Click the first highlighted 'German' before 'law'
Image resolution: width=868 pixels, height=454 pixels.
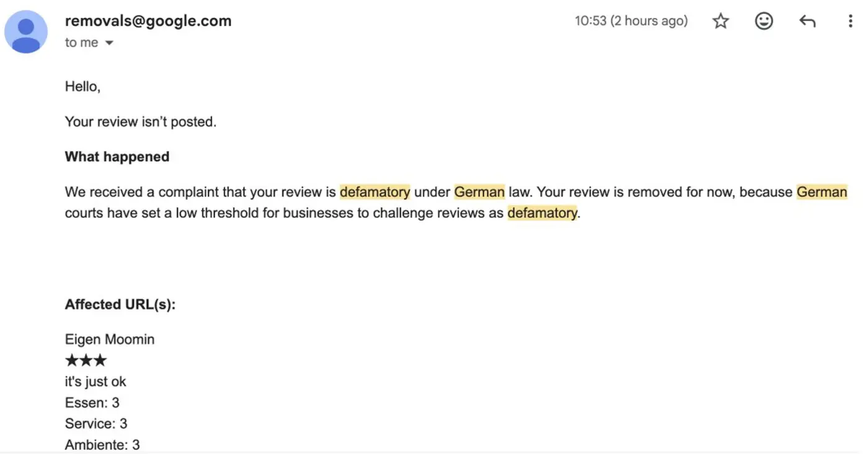(479, 192)
